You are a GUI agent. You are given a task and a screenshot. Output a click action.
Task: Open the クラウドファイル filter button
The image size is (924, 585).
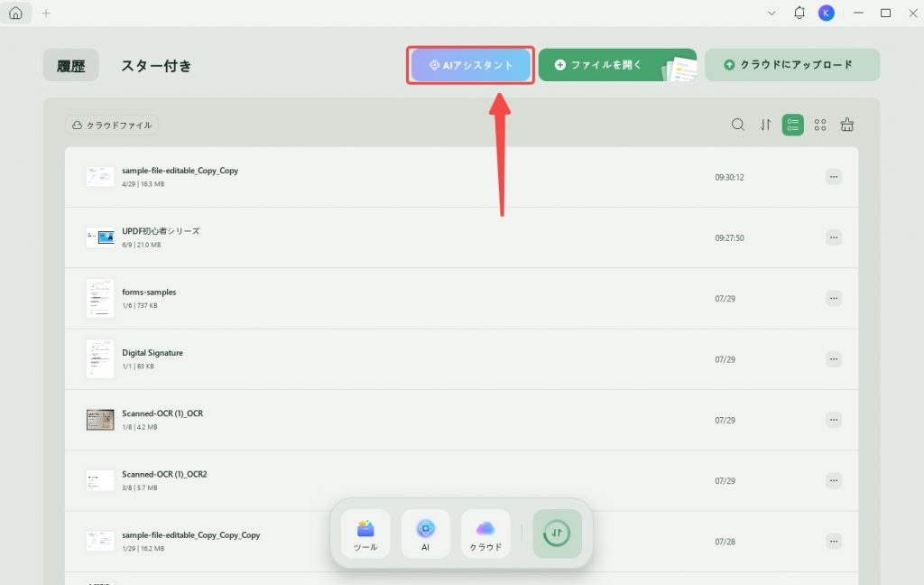(x=112, y=125)
